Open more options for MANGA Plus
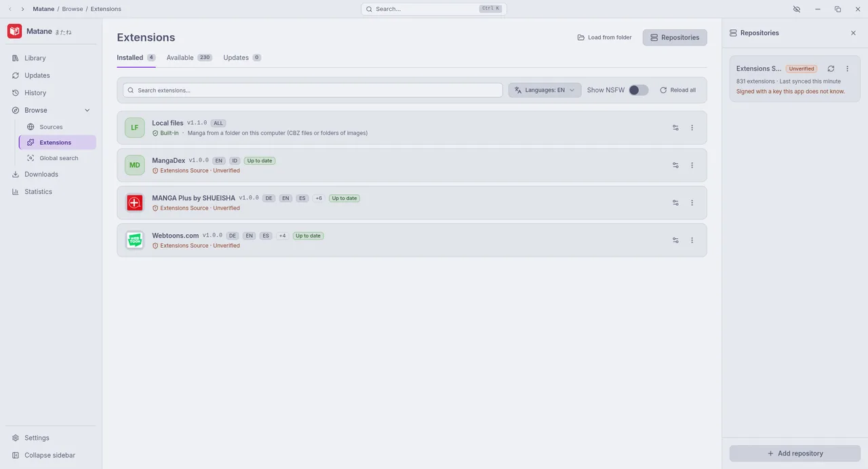Image resolution: width=868 pixels, height=469 pixels. coord(692,203)
